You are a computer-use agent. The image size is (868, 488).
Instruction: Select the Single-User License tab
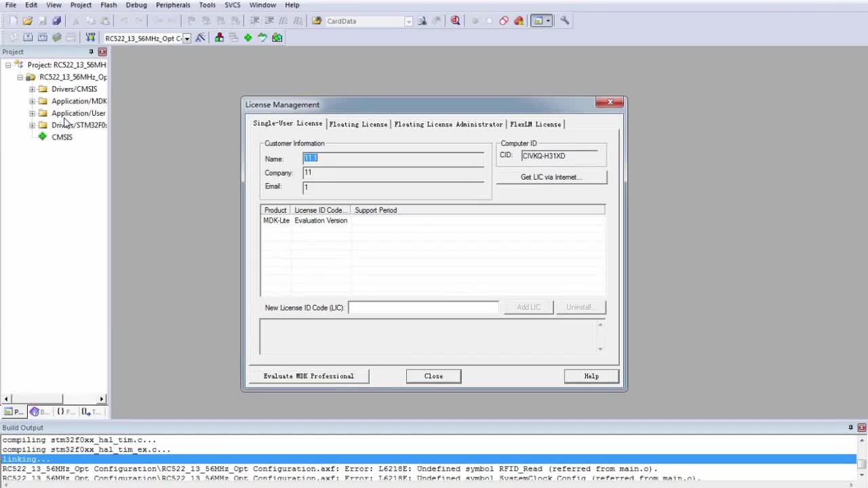click(x=288, y=123)
